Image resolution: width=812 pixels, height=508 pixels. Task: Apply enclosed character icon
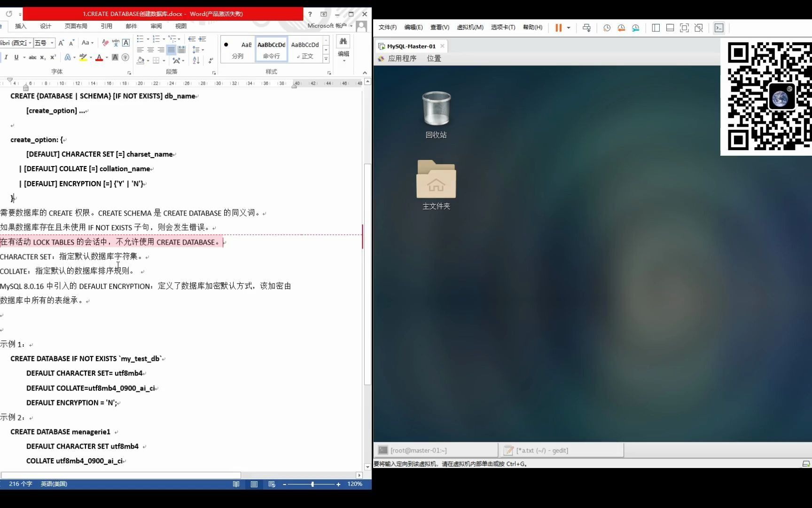125,57
